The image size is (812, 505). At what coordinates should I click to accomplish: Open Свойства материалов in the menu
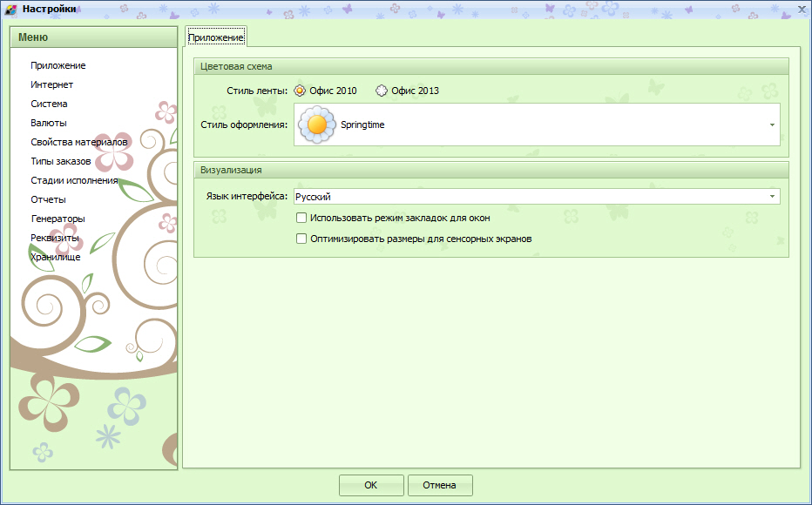pyautogui.click(x=78, y=142)
